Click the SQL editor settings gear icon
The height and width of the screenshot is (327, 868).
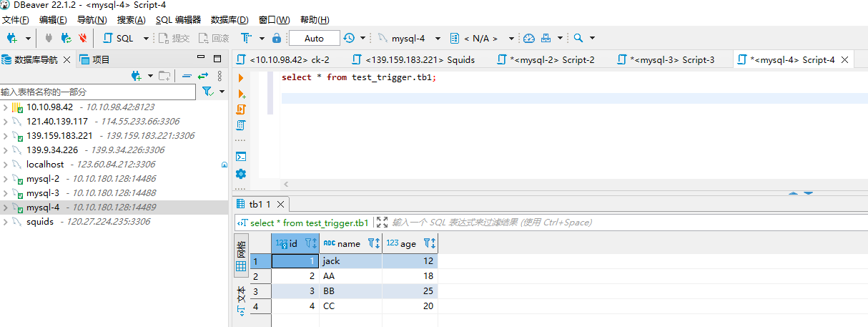tap(241, 174)
